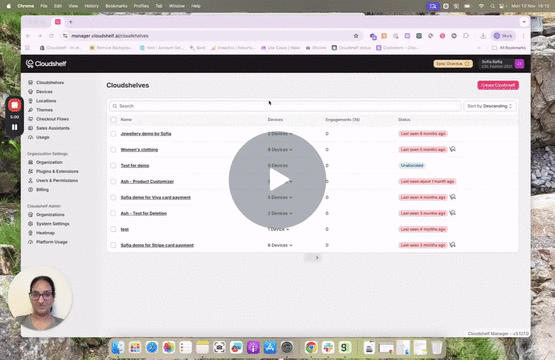This screenshot has width=555, height=360.
Task: Expand the 2 Devices dropdown for Jewellery demo
Action: [280, 134]
